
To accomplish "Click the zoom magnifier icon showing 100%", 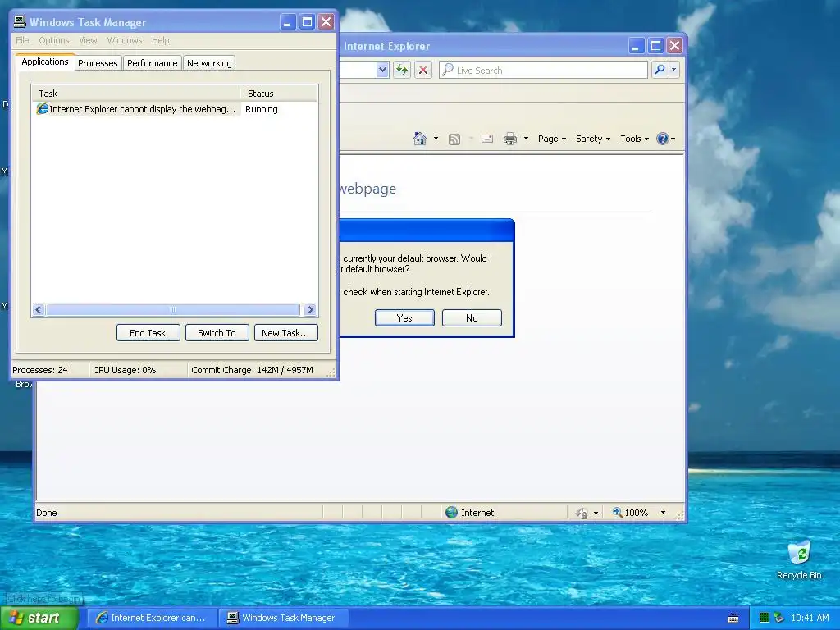I will click(618, 512).
